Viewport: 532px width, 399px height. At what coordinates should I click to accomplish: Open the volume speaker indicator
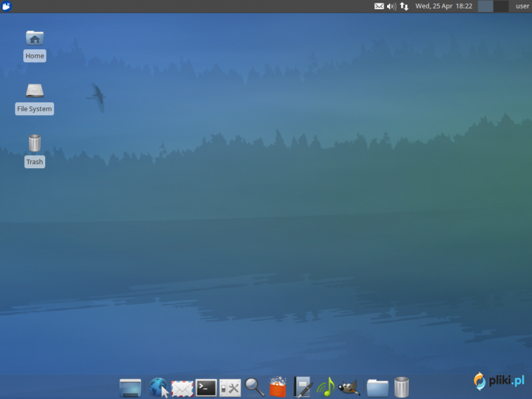click(392, 6)
